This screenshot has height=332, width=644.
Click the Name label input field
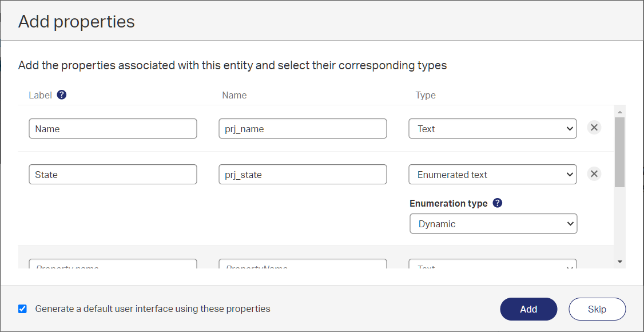coord(113,129)
